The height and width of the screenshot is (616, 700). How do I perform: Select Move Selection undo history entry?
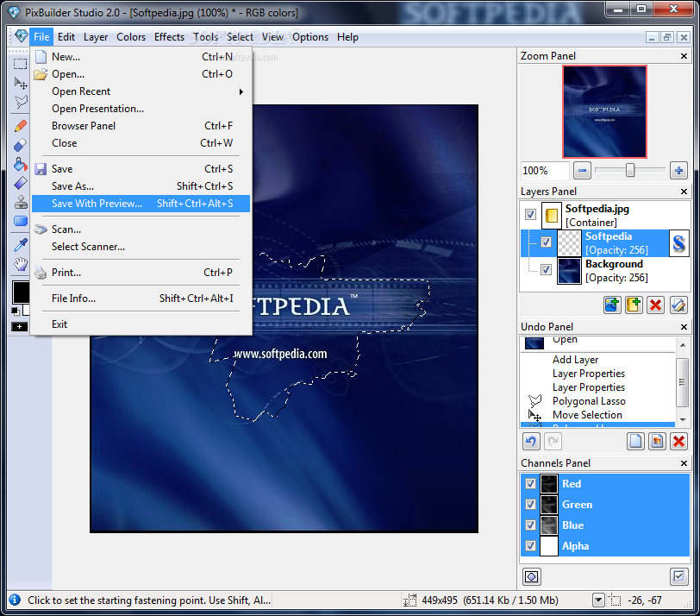598,415
